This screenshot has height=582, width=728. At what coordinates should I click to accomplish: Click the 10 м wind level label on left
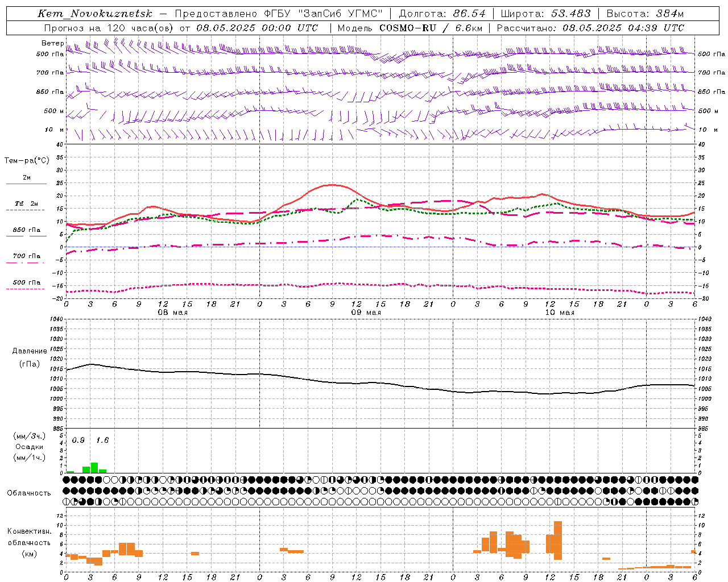tap(55, 130)
